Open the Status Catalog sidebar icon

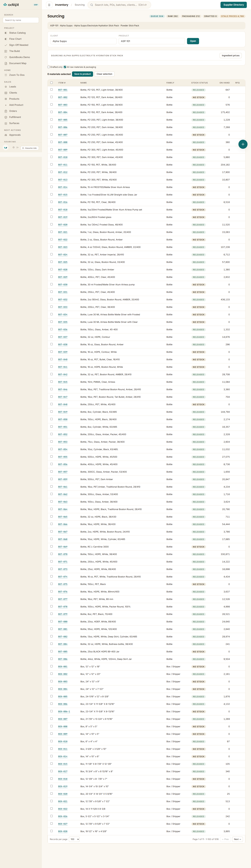[x=6, y=33]
